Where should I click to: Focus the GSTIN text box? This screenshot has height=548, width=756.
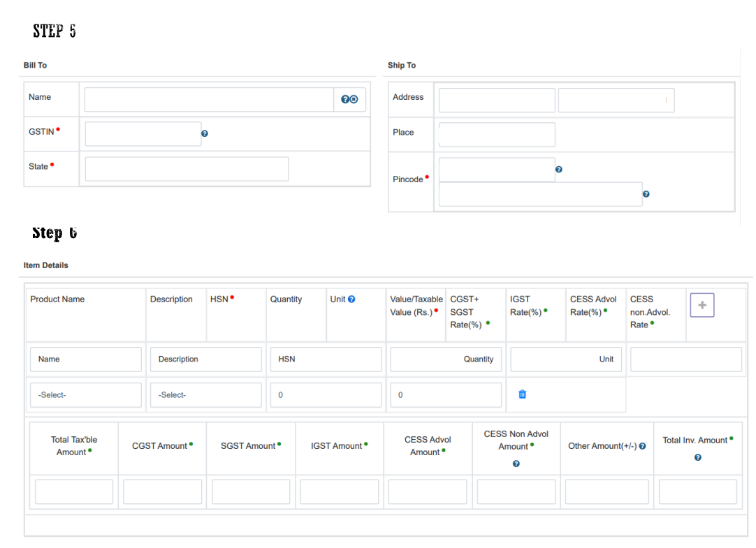pyautogui.click(x=143, y=134)
